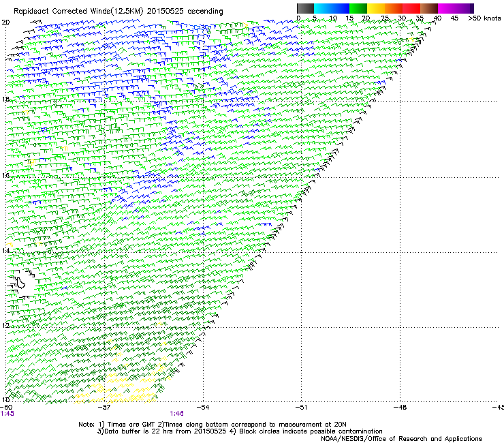Viewport: 504px width, 443px height.
Task: Click the longitude label '-48'
Action: coord(400,407)
